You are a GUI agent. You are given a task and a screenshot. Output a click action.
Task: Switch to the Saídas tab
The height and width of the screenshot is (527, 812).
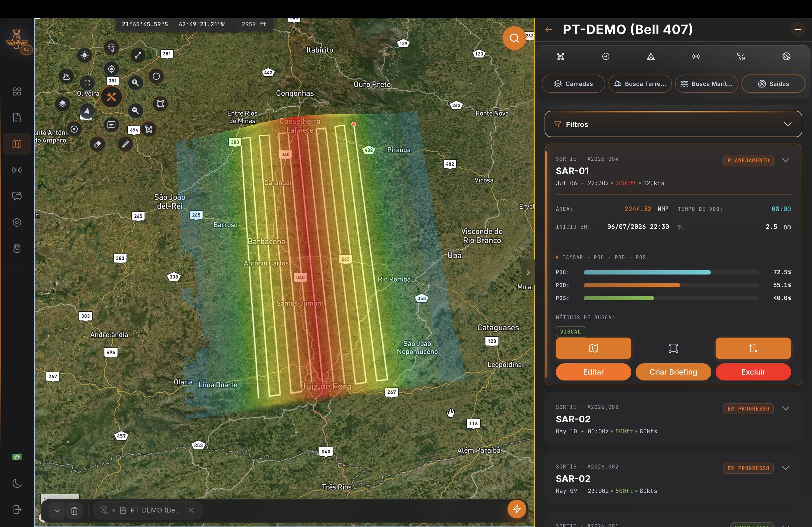click(773, 84)
